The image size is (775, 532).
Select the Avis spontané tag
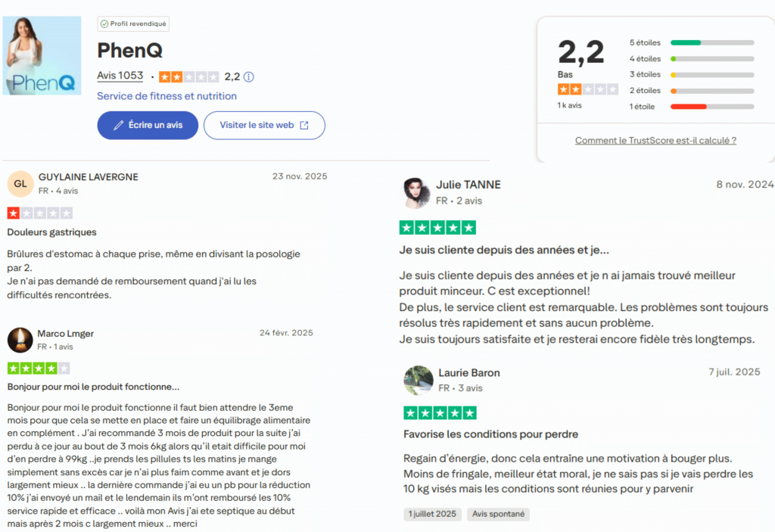point(498,514)
